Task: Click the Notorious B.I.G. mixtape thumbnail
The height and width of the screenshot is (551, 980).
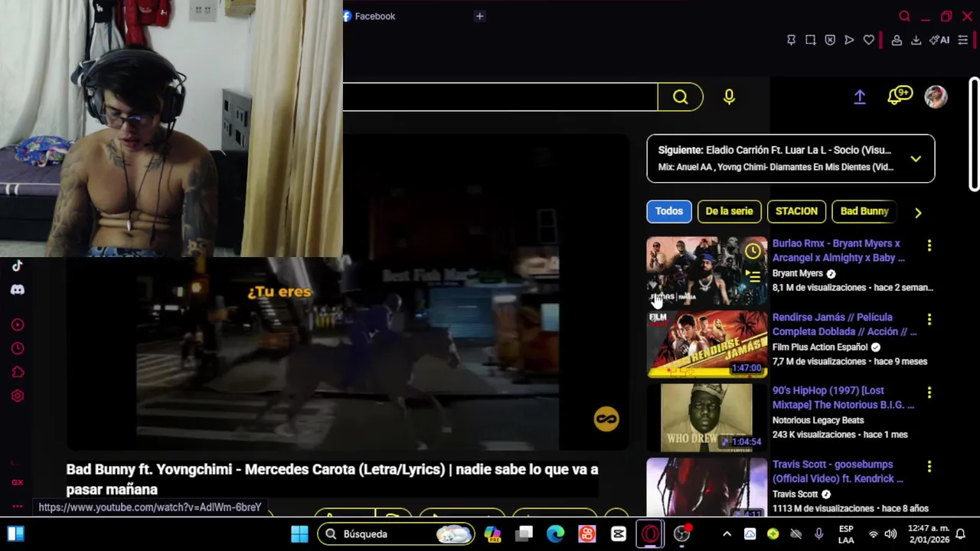Action: pyautogui.click(x=707, y=418)
